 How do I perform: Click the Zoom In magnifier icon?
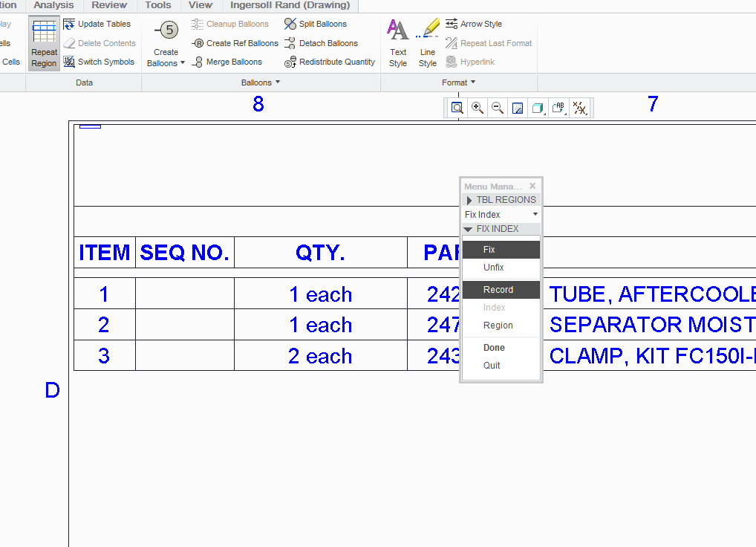click(478, 108)
